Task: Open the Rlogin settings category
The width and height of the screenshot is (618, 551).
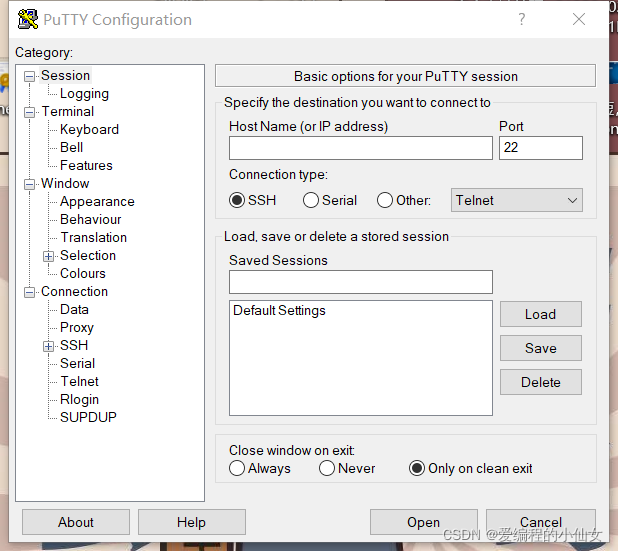Action: [79, 399]
